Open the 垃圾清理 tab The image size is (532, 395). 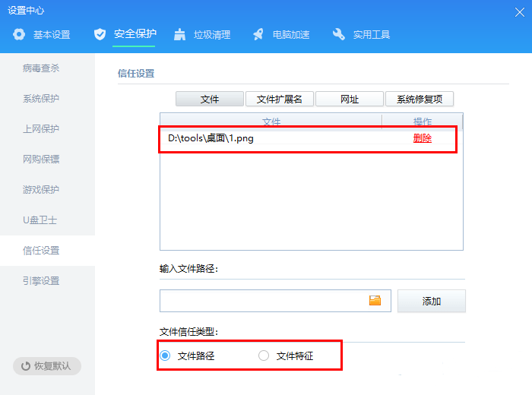pyautogui.click(x=202, y=34)
